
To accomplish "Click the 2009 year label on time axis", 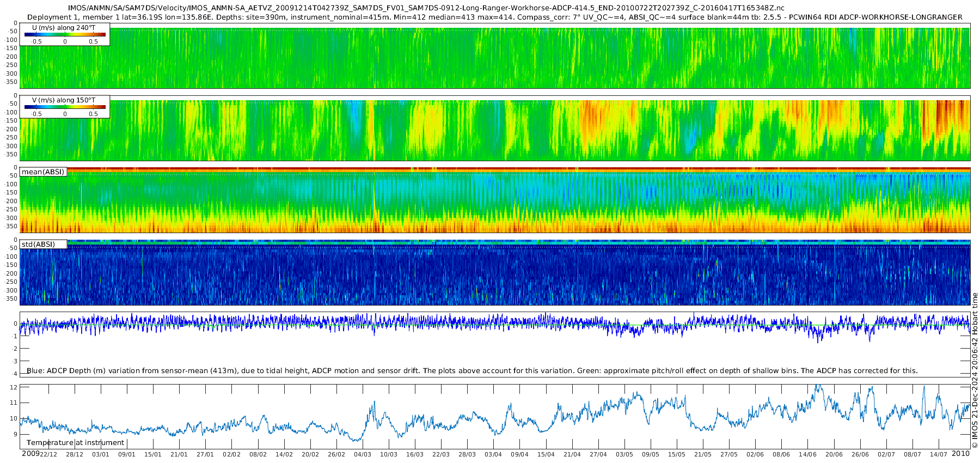I will coord(30,454).
